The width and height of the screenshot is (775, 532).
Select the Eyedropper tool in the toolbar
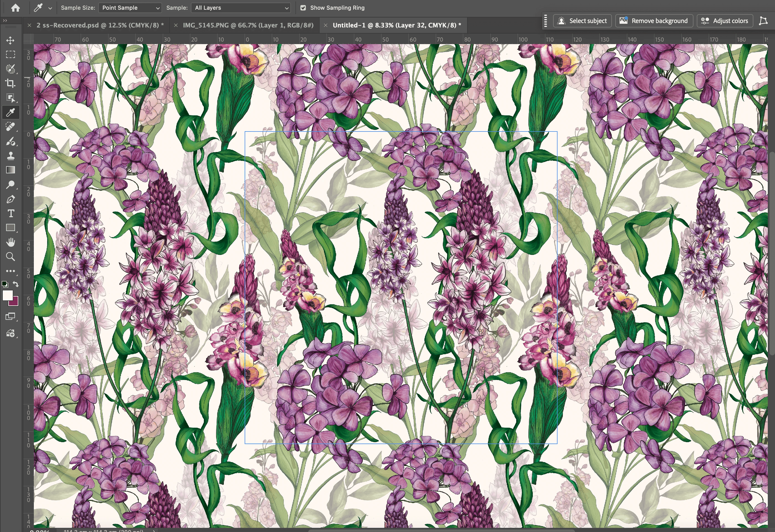[x=10, y=112]
